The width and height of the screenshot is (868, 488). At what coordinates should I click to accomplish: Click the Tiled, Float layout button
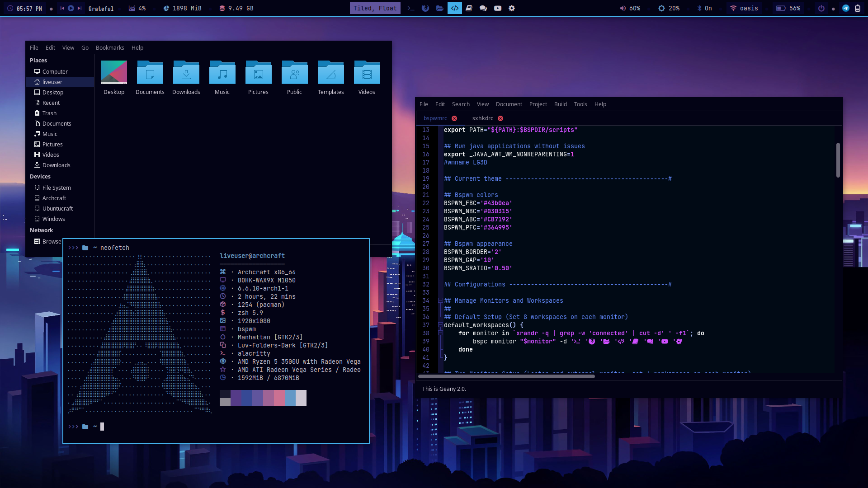375,8
